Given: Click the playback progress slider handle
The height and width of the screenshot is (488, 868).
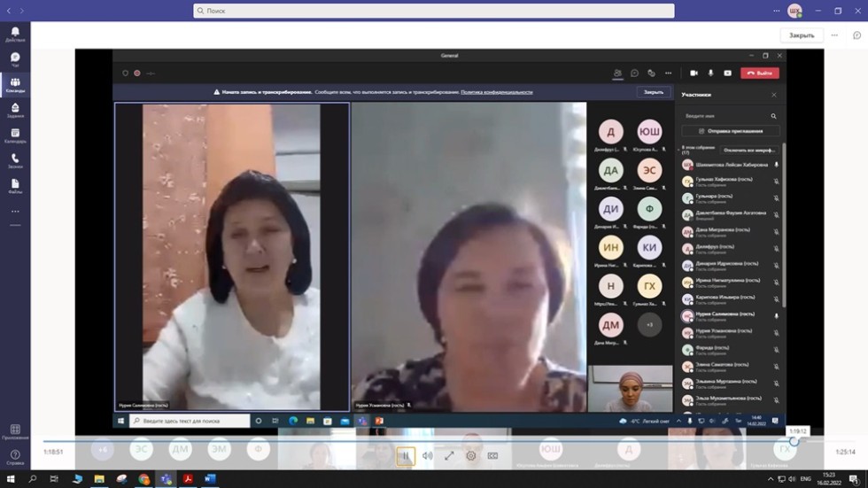Looking at the screenshot, I should click(794, 441).
